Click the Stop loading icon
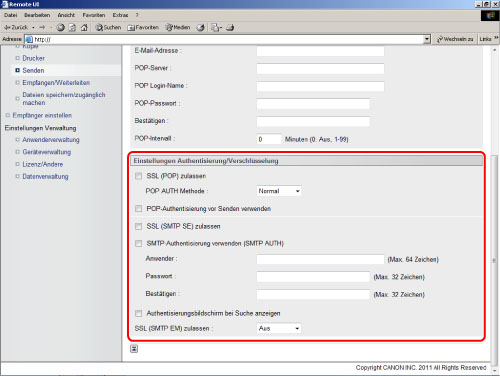Image resolution: width=500 pixels, height=376 pixels. coord(60,27)
